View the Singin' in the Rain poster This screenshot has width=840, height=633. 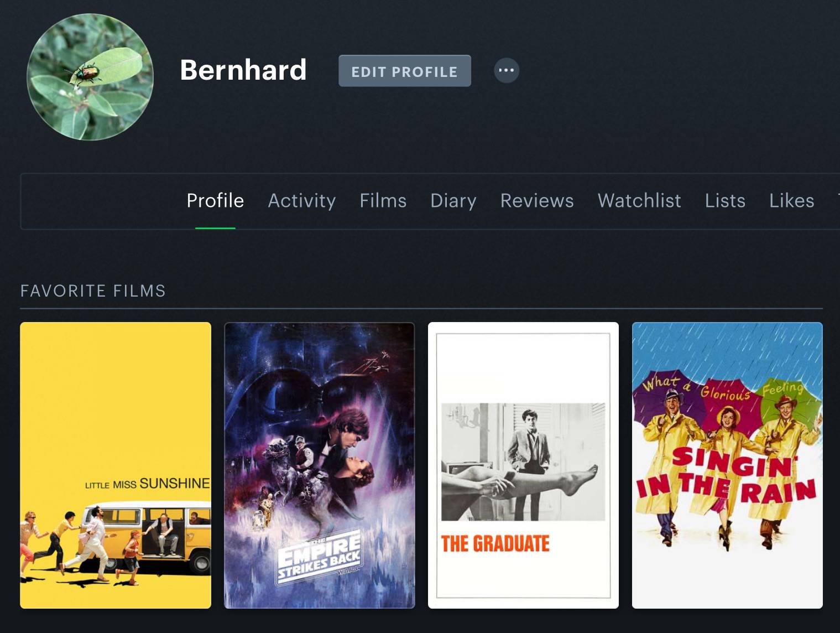pos(727,465)
